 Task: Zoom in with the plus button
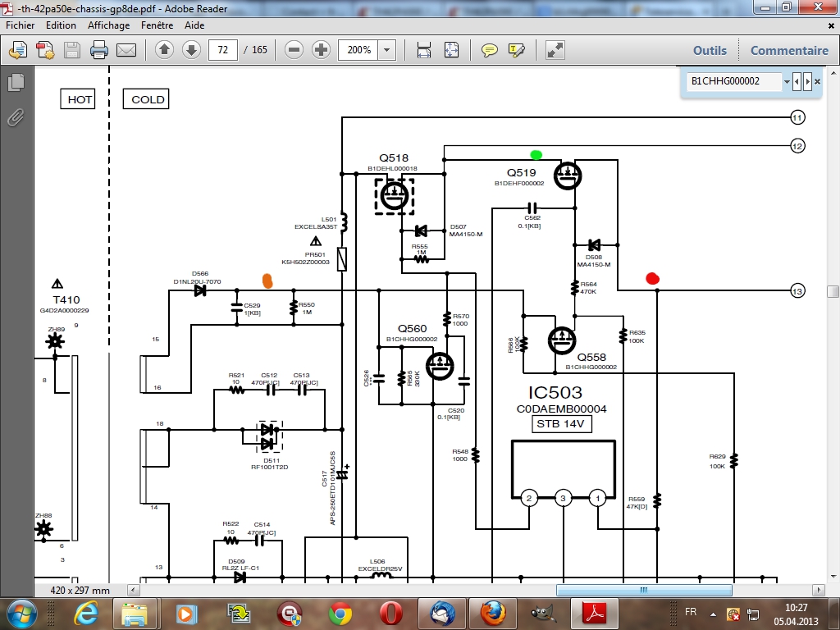[321, 50]
